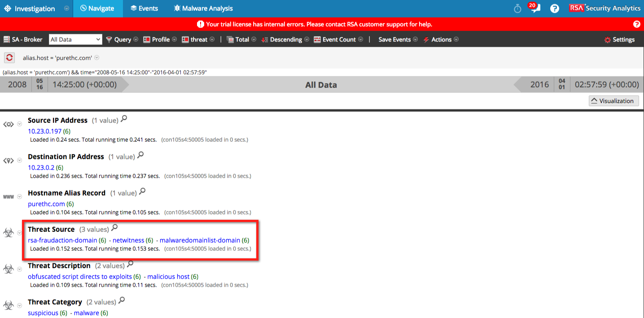Switch to the Navigate tab
Viewport: 644px width, 318px height.
tap(97, 9)
